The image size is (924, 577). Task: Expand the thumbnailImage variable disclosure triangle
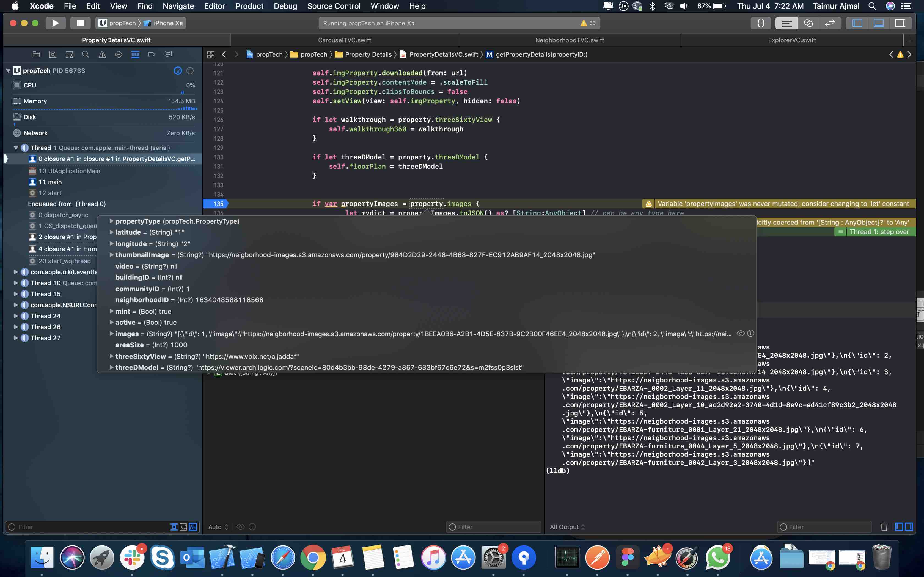click(111, 254)
